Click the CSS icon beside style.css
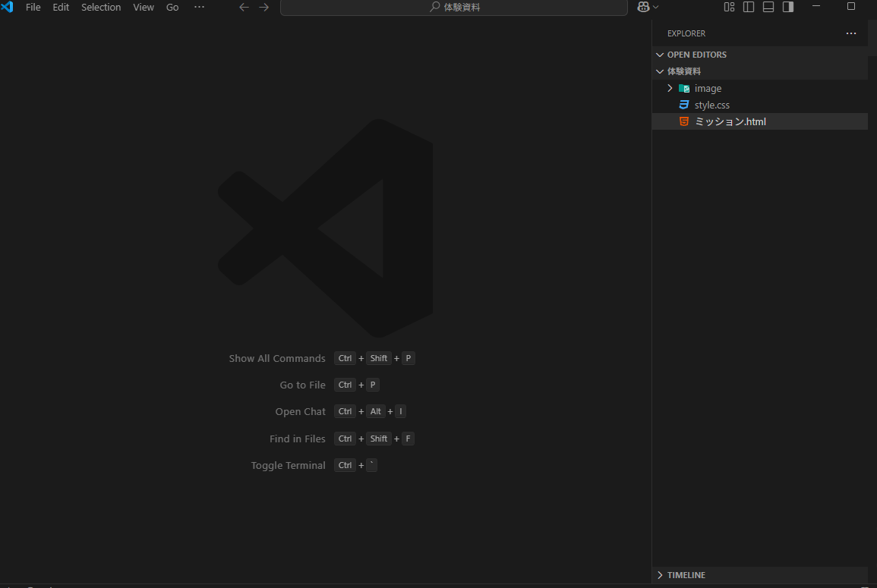877x588 pixels. 684,105
